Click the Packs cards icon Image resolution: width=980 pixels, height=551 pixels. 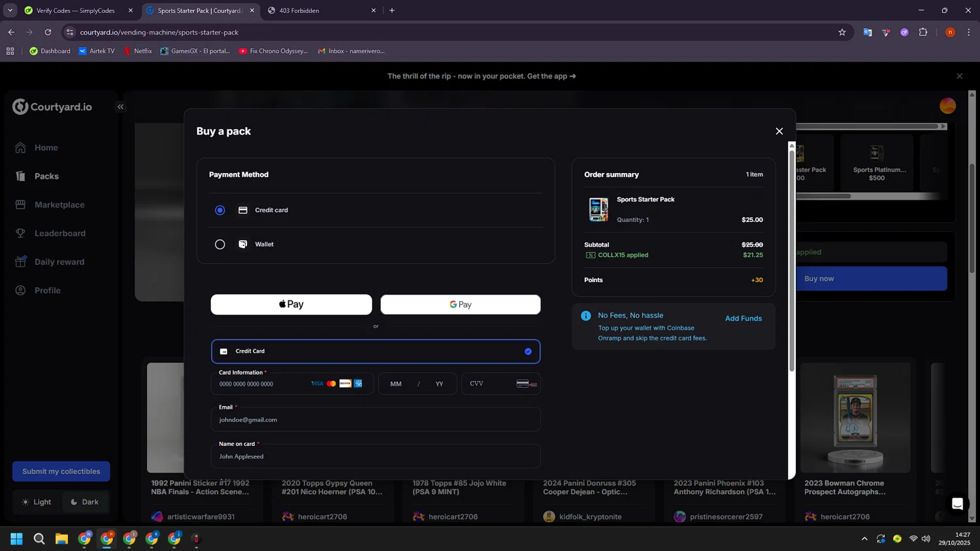[x=21, y=176]
